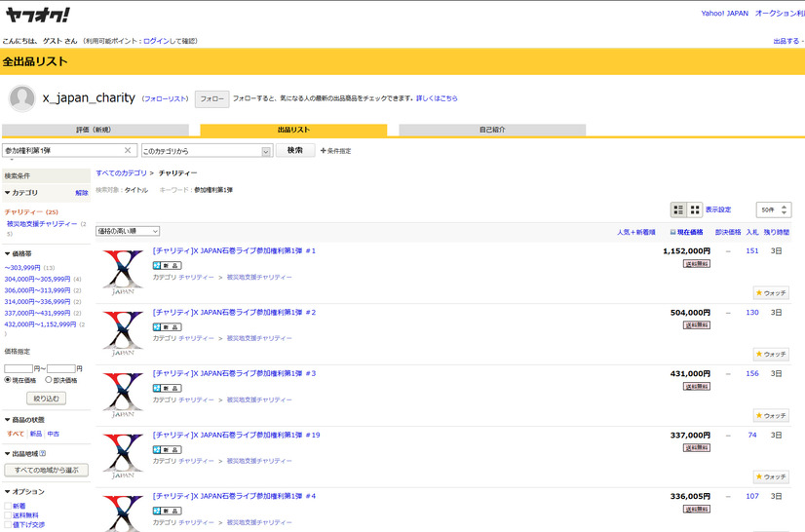Select the 現在価格 radio button
Screen dimensions: 805x532
[8, 379]
